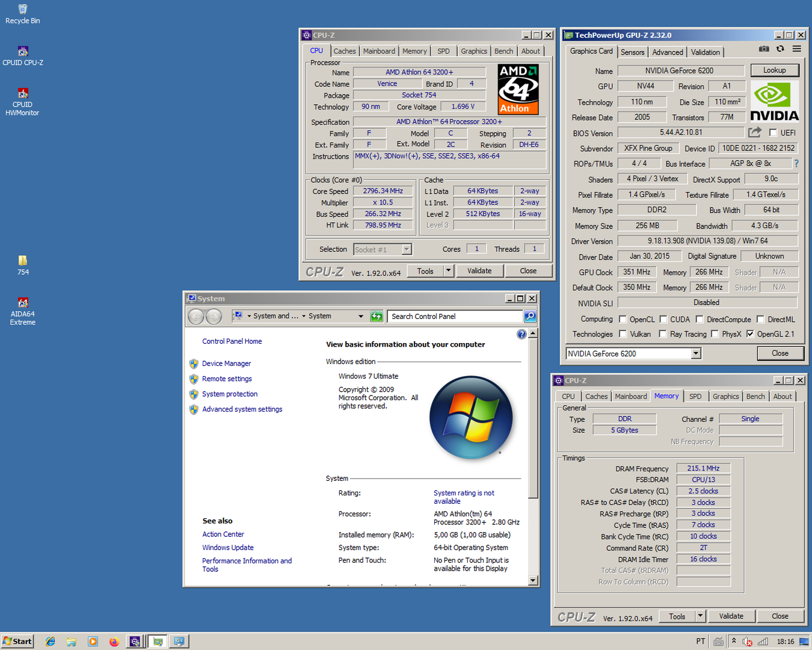Toggle OpenGL 2.1 checkbox
This screenshot has width=812, height=650.
coord(750,334)
